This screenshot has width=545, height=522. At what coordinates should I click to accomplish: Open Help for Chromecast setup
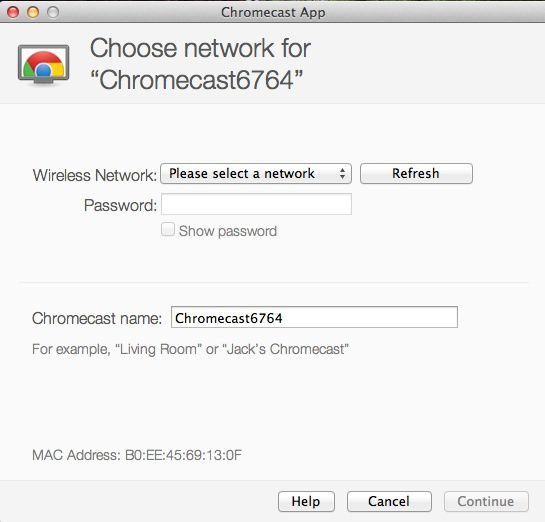(x=306, y=501)
